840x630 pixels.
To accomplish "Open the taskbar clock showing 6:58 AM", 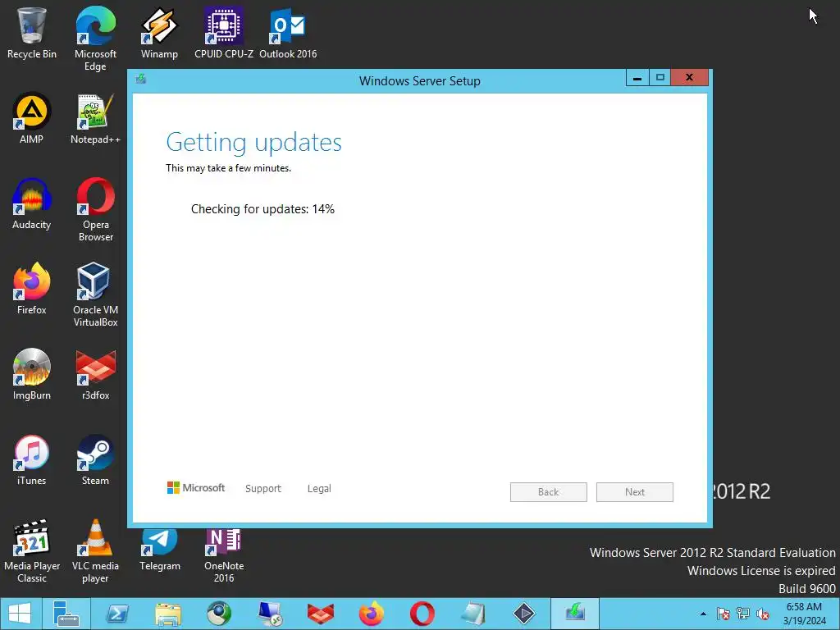I will 804,614.
